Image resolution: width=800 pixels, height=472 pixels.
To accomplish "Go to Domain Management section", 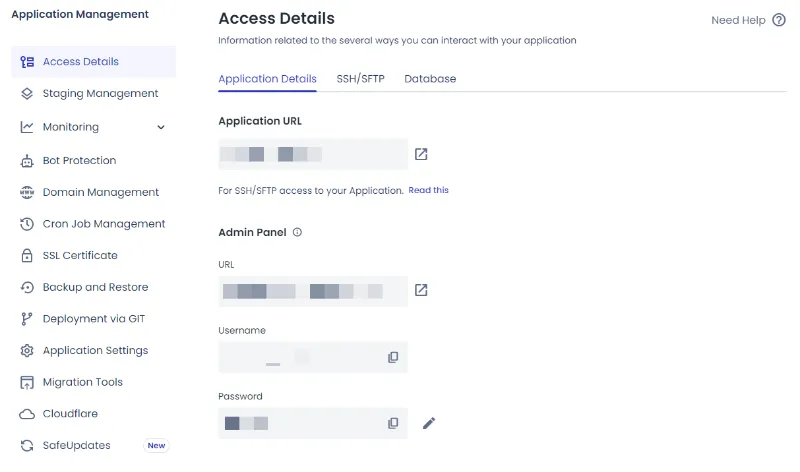I will point(93,192).
